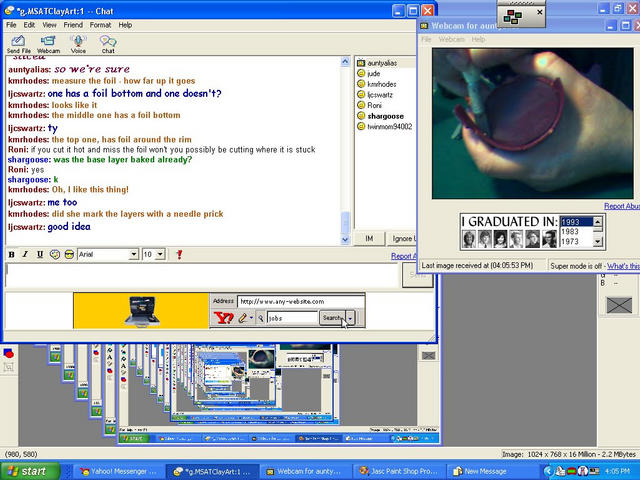Click the red exclamation buzz icon
The height and width of the screenshot is (480, 640).
[x=179, y=254]
